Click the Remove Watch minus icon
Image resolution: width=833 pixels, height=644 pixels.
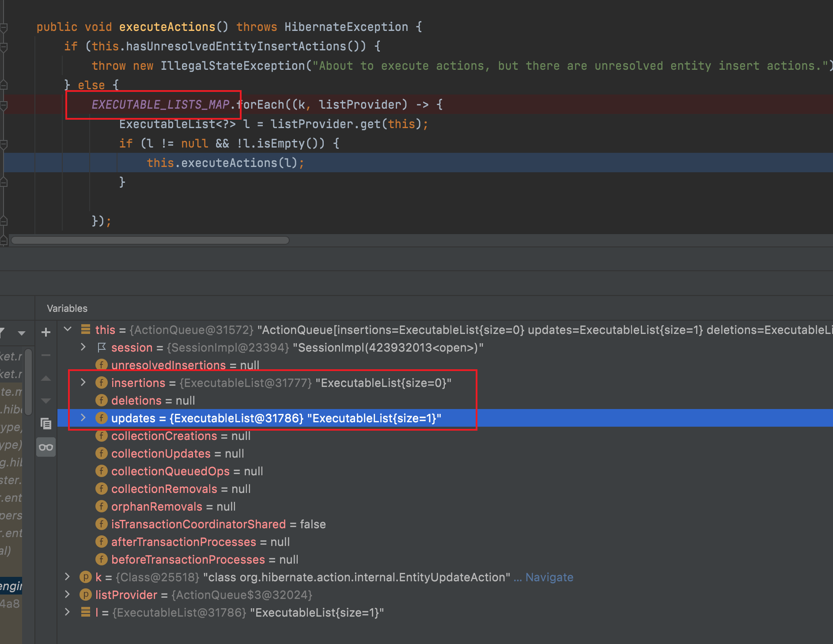click(46, 355)
